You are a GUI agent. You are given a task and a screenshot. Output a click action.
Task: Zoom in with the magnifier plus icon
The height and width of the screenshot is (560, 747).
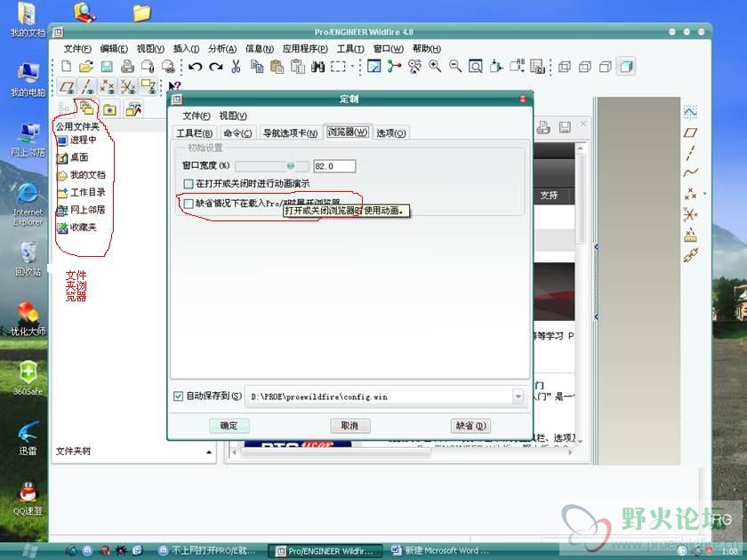tap(435, 66)
